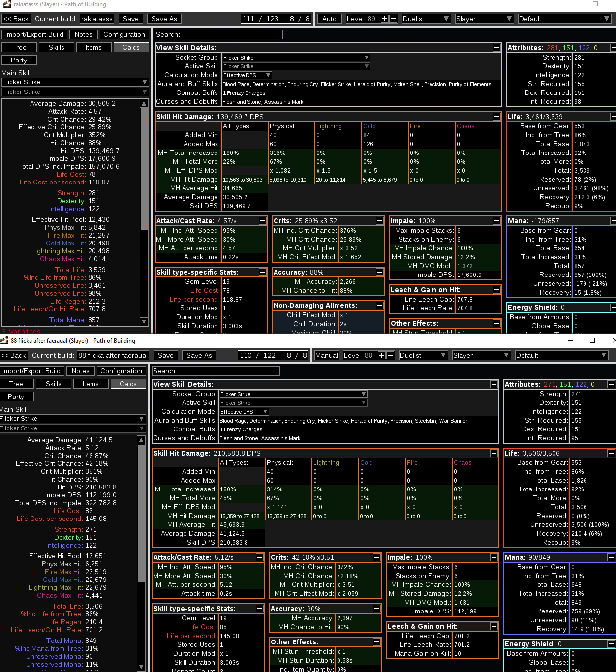Click sidebar scroll-down arrow in 88 flicka window
This screenshot has height=672, width=616.
[x=141, y=667]
